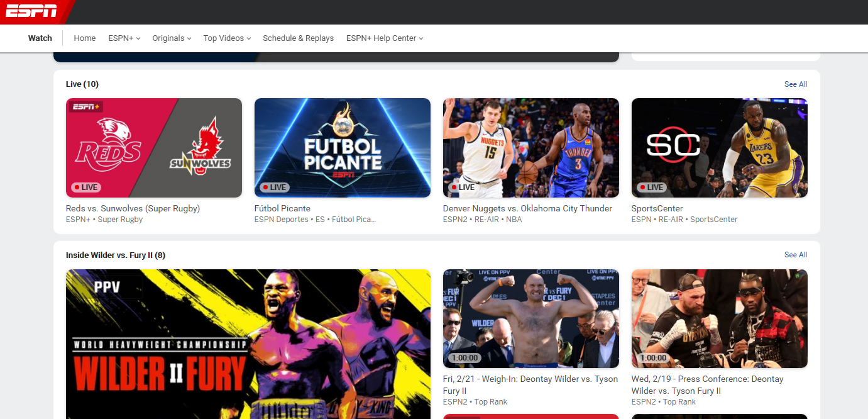
Task: Click the LIVE badge on SportsCenter thumbnail
Action: (651, 187)
